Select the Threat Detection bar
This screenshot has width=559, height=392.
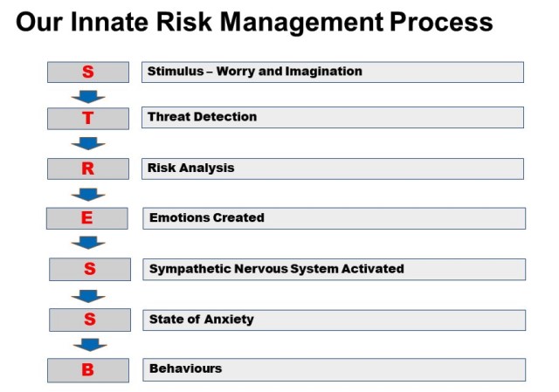[x=333, y=117]
